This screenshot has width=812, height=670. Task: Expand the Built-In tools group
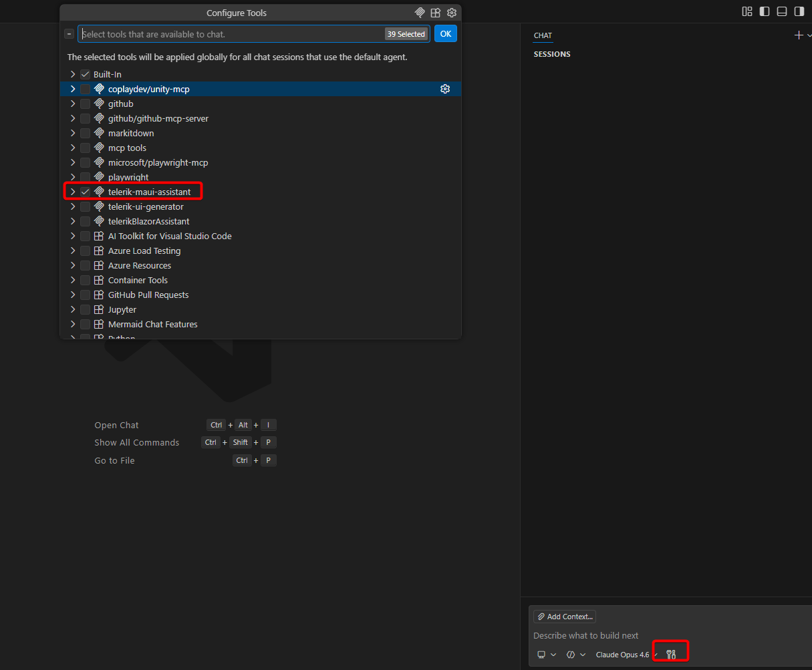click(73, 74)
